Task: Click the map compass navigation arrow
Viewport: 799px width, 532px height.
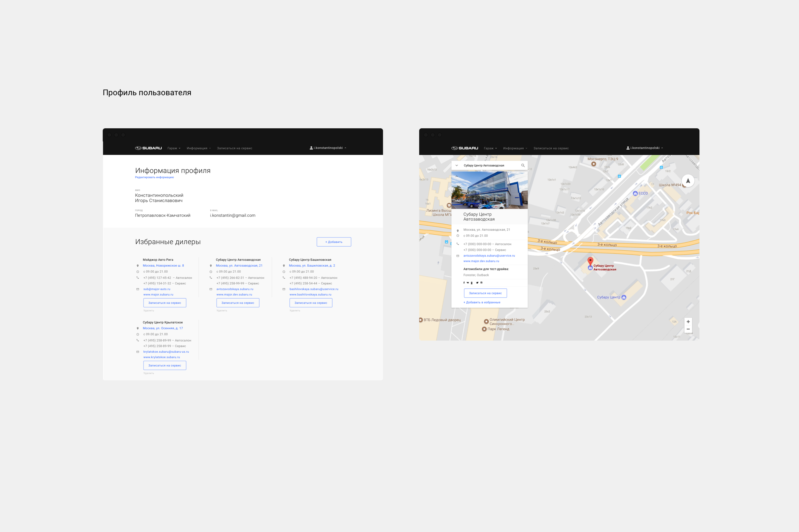Action: [x=688, y=181]
